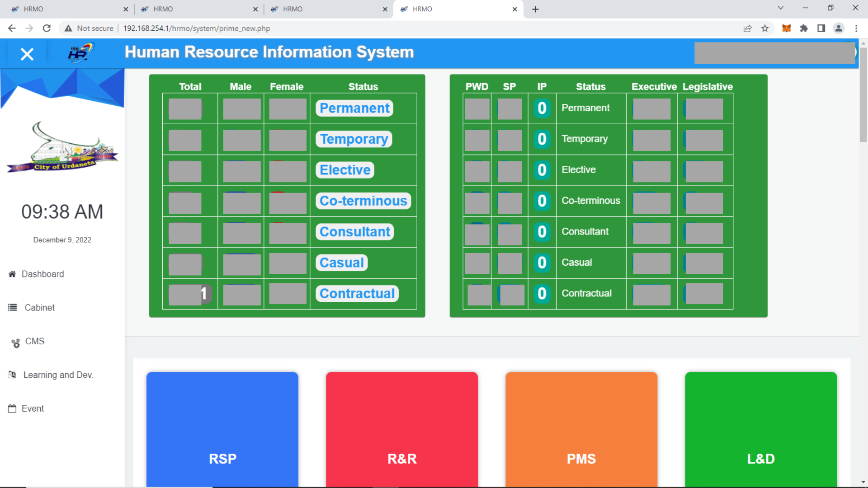Open the orange PMS card
Image resolution: width=868 pixels, height=488 pixels.
pyautogui.click(x=581, y=429)
